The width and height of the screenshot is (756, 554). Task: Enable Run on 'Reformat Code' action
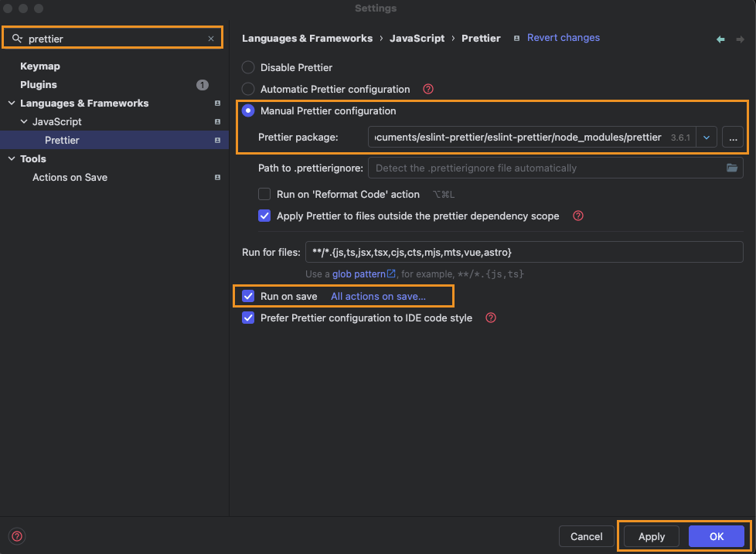(x=264, y=194)
